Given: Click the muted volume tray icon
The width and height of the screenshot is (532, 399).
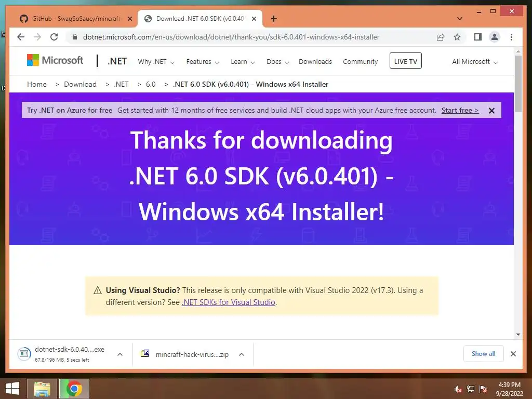Looking at the screenshot, I should [x=458, y=389].
